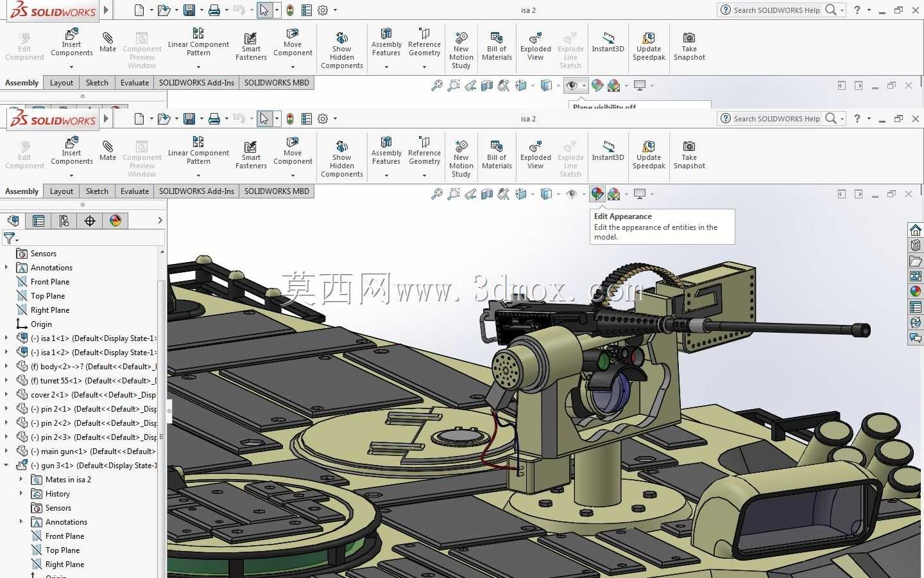
Task: Click Previous View in the front window's view toolbar
Action: pyautogui.click(x=470, y=194)
